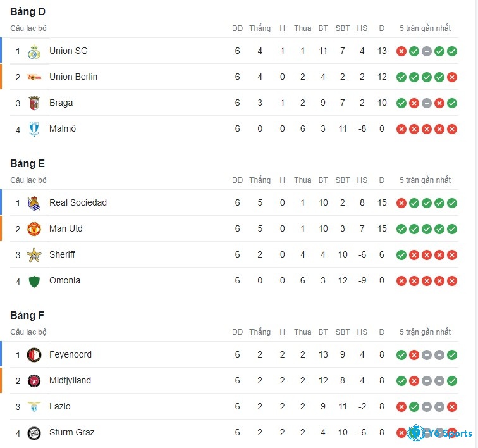Click the Union SG club crest

[x=34, y=52]
